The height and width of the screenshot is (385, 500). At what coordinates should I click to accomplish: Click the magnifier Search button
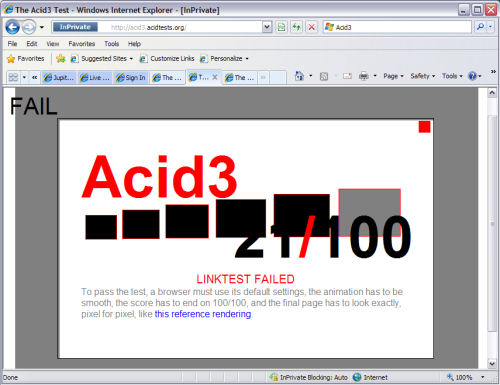[x=480, y=27]
